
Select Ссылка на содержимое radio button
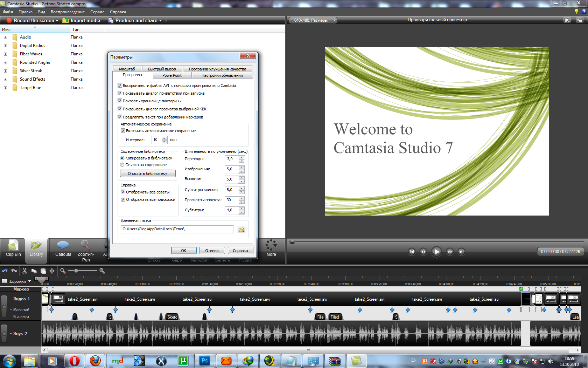pyautogui.click(x=122, y=165)
